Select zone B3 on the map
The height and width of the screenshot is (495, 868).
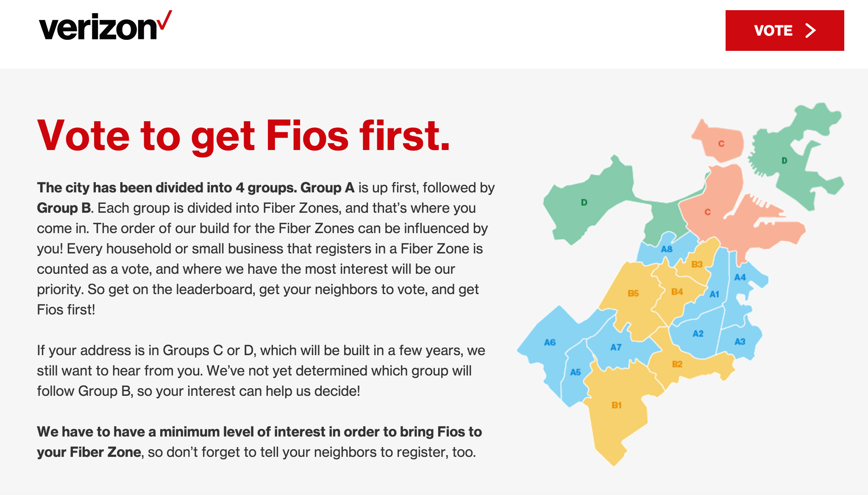(x=697, y=264)
